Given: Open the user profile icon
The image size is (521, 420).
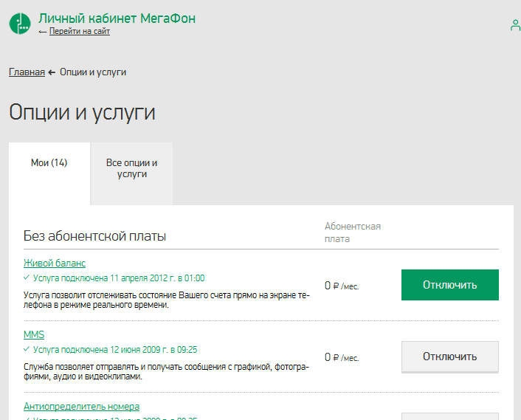Looking at the screenshot, I should pyautogui.click(x=515, y=25).
